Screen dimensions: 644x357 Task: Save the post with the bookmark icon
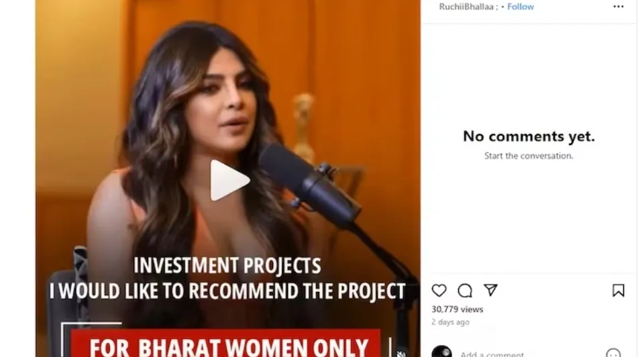pyautogui.click(x=618, y=291)
